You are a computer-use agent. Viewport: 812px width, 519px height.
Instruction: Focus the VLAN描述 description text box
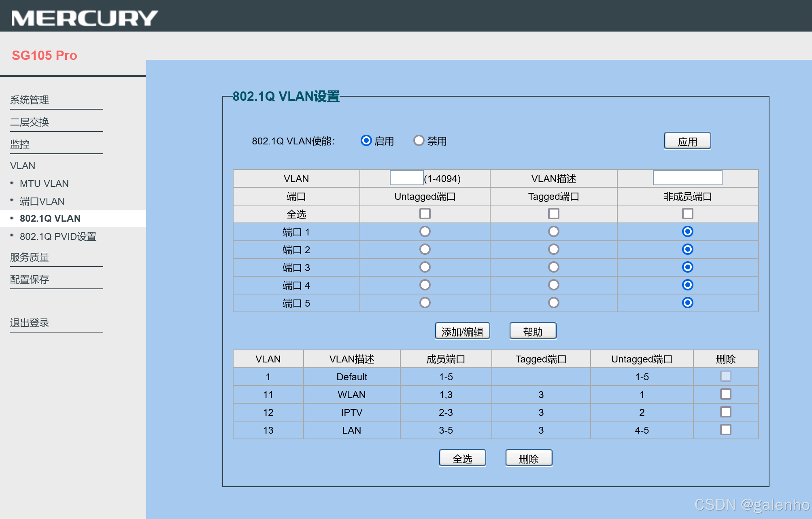click(687, 178)
